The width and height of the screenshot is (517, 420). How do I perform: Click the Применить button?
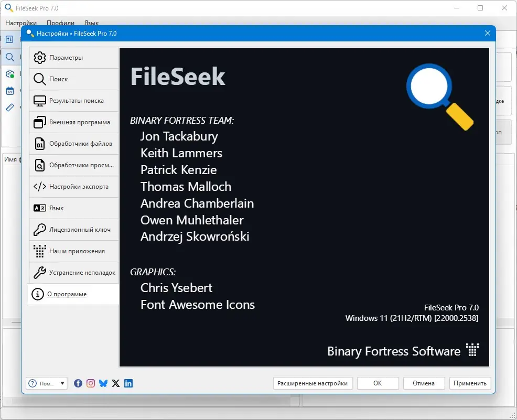point(470,383)
